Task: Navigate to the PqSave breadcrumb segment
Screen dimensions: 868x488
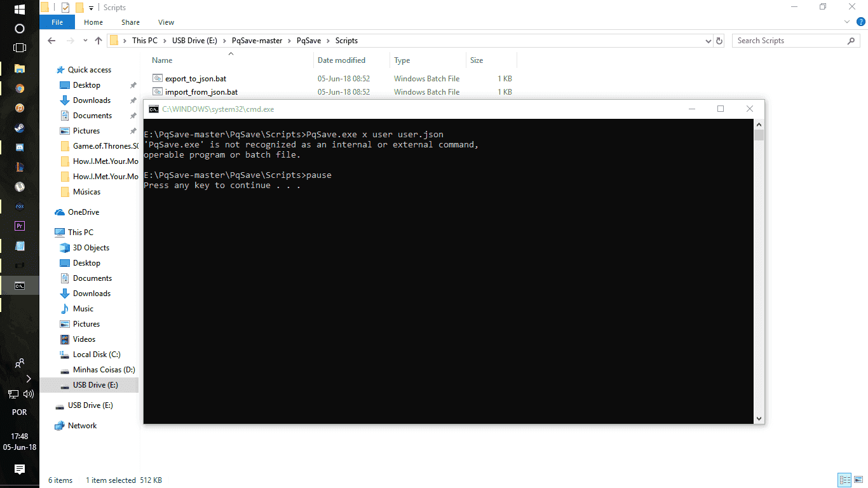Action: click(309, 41)
